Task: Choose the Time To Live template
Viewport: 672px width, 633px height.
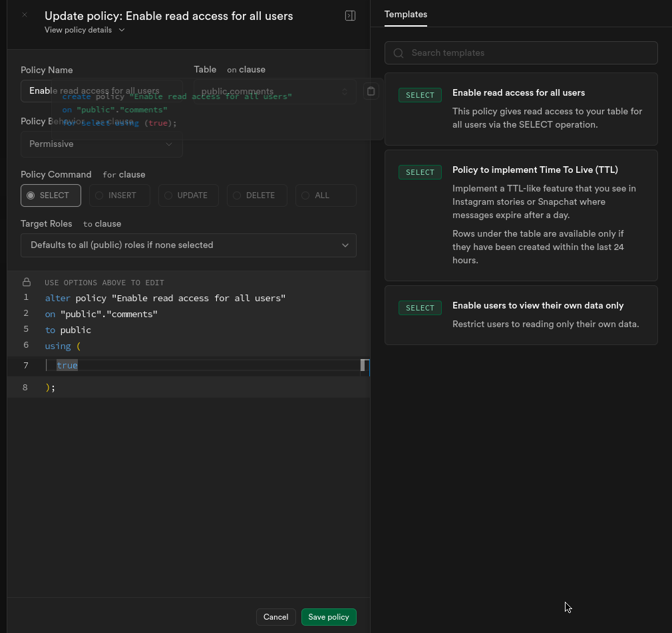Action: [521, 215]
